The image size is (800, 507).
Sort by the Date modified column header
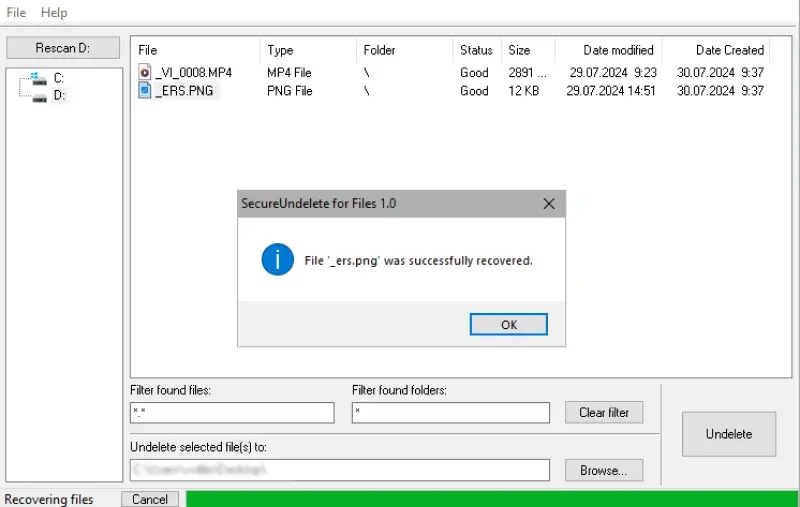point(618,50)
